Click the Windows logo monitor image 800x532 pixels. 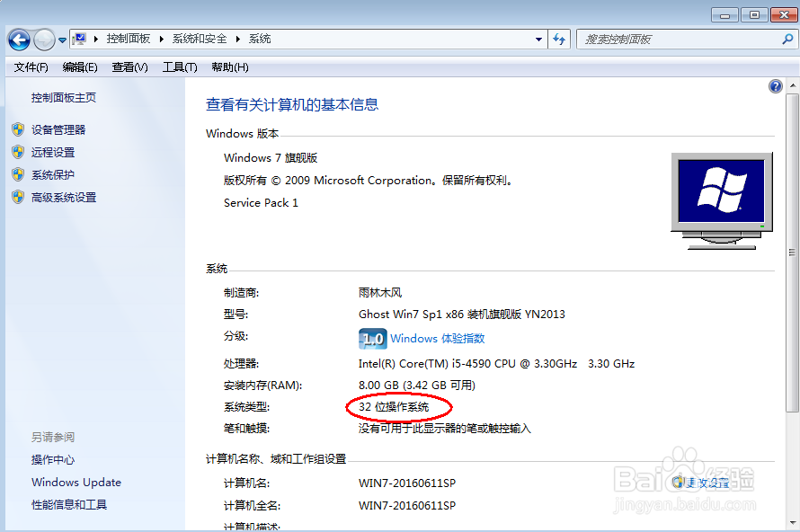pos(722,201)
